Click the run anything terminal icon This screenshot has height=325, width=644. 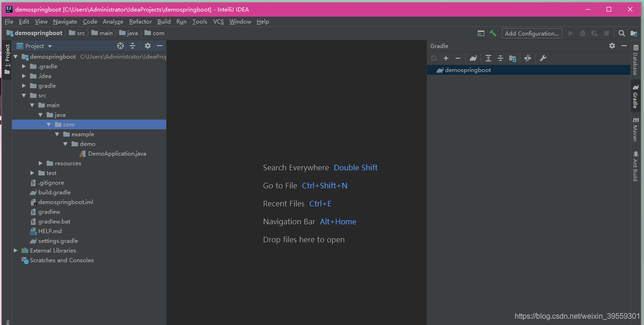pyautogui.click(x=481, y=33)
